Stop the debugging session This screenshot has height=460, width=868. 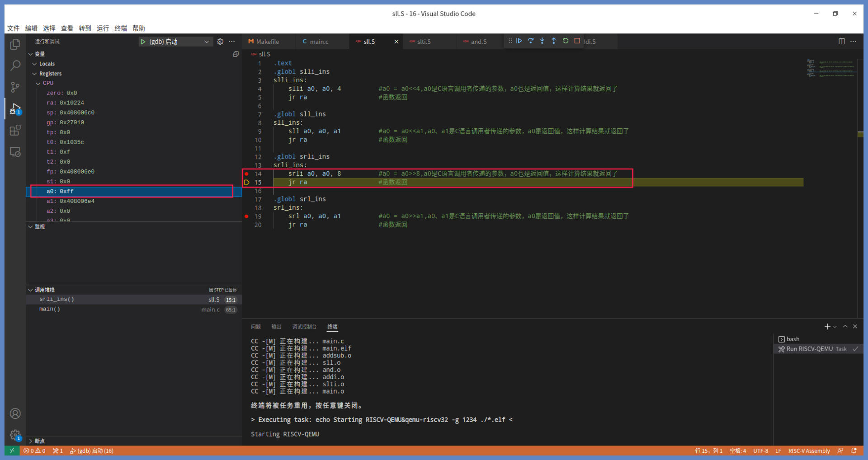577,41
